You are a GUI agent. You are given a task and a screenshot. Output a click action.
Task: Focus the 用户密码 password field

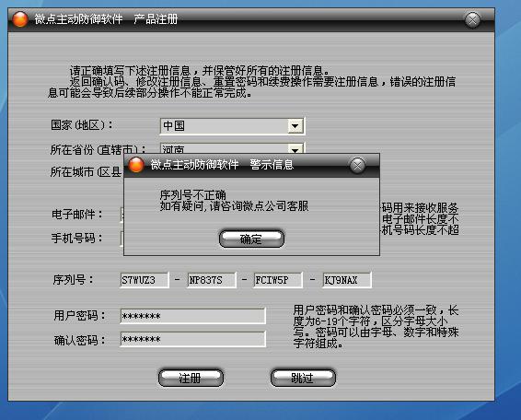192,316
